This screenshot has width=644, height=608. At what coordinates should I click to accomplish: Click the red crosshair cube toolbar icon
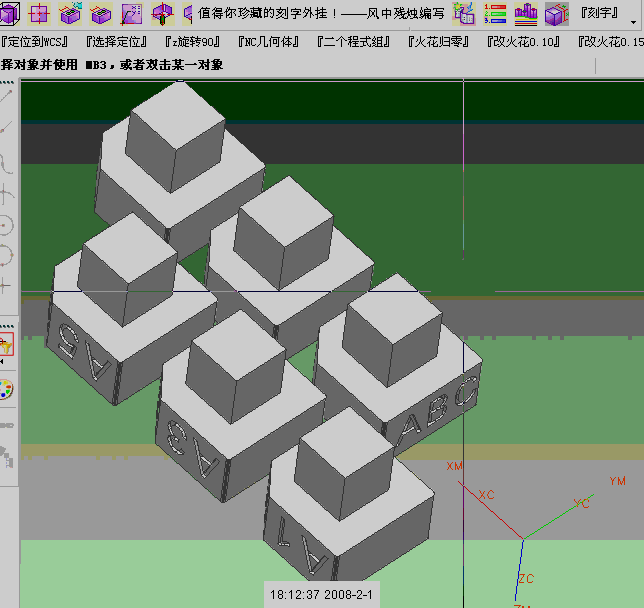point(161,14)
